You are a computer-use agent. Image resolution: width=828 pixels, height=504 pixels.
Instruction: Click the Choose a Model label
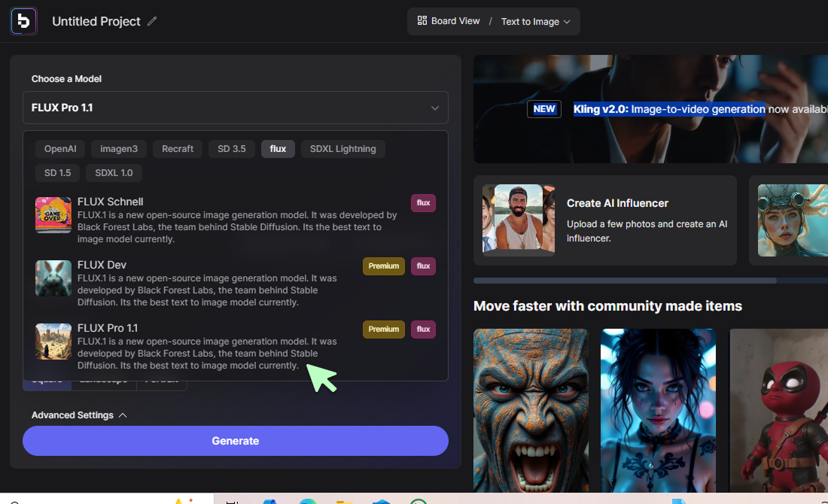pyautogui.click(x=66, y=79)
